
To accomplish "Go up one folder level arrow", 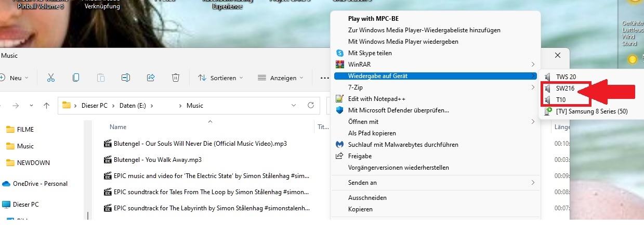I will [x=46, y=106].
